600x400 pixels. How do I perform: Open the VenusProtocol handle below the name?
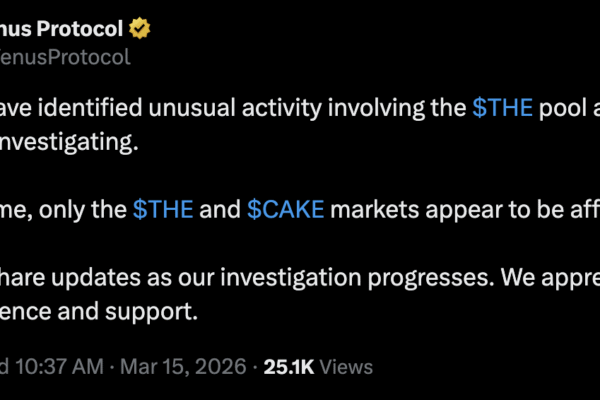[x=65, y=57]
